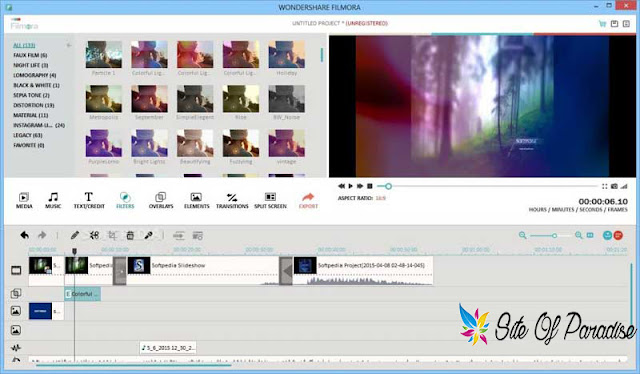This screenshot has height=374, width=640.
Task: Select the Holiday filter thumbnail
Action: pyautogui.click(x=287, y=54)
